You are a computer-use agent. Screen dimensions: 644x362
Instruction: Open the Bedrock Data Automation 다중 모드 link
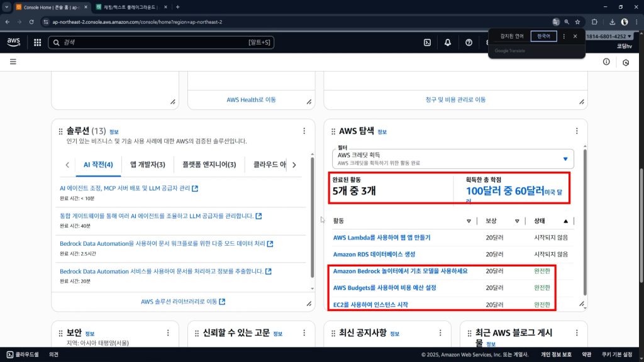tap(166, 244)
